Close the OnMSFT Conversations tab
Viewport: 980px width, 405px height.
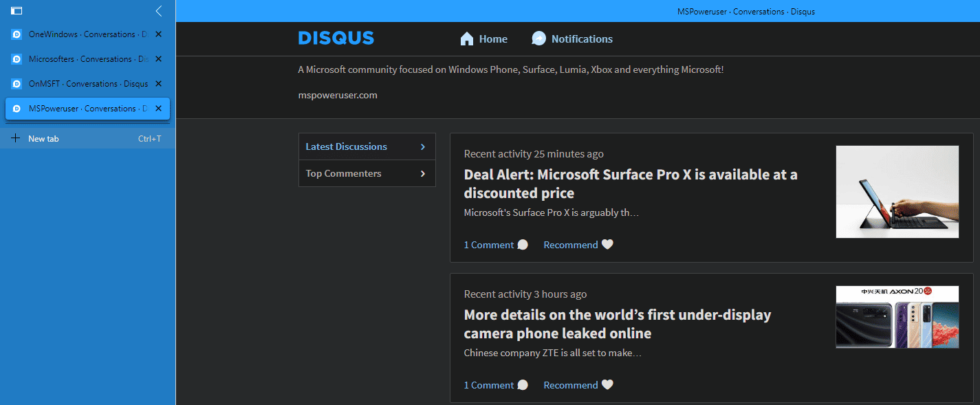pos(158,84)
